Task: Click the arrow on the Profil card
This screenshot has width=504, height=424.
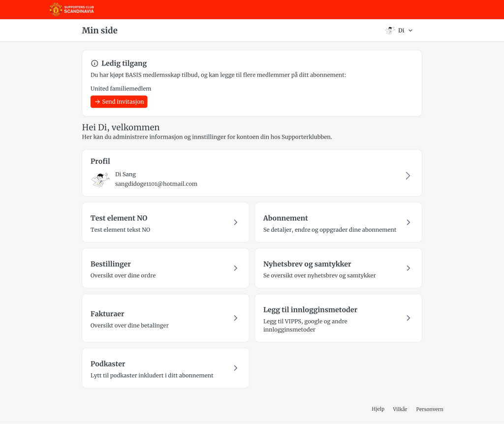Action: [408, 176]
